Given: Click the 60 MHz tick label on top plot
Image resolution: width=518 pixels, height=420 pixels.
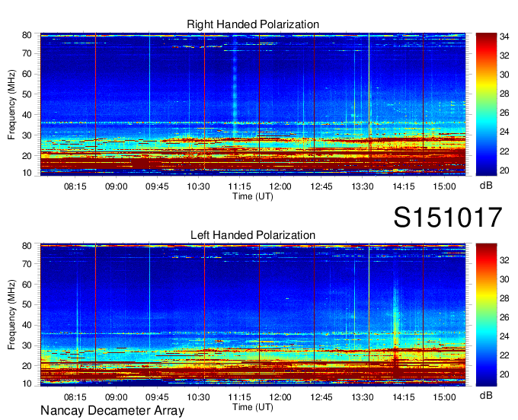Looking at the screenshot, I should click(x=27, y=74).
